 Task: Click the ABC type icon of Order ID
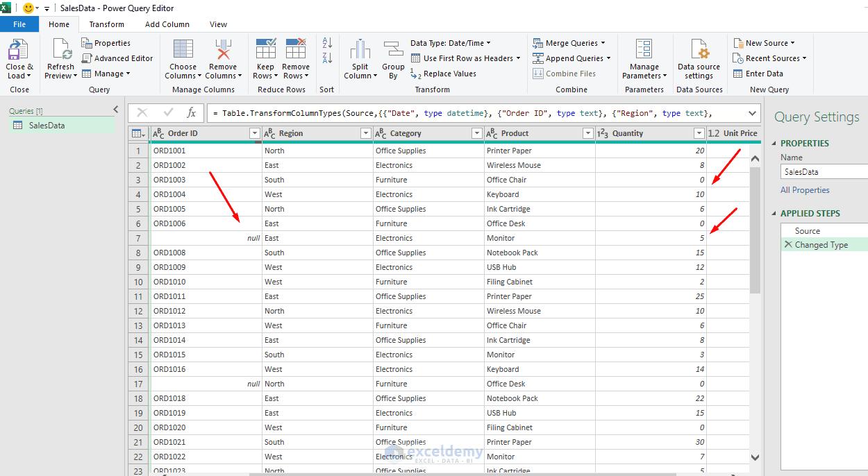tap(158, 133)
